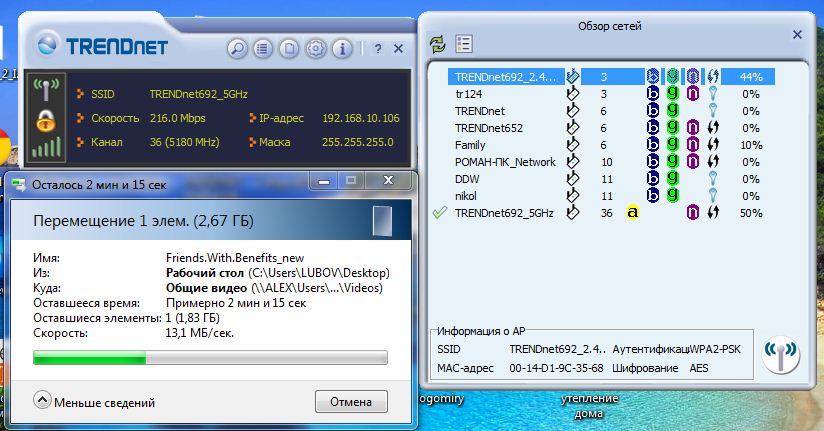
Task: Select the Family network entry
Action: [x=611, y=145]
